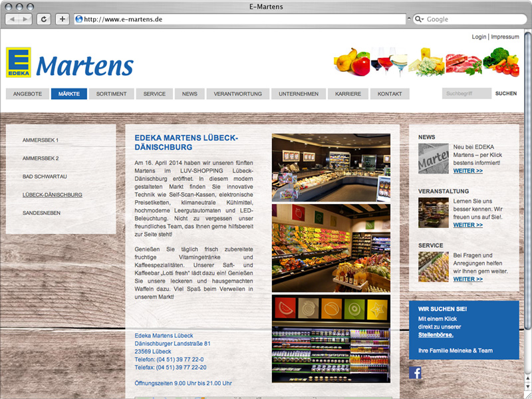Viewport: 532px width, 399px height.
Task: Select BAD SCHWARTAU in the sidebar
Action: click(x=45, y=177)
